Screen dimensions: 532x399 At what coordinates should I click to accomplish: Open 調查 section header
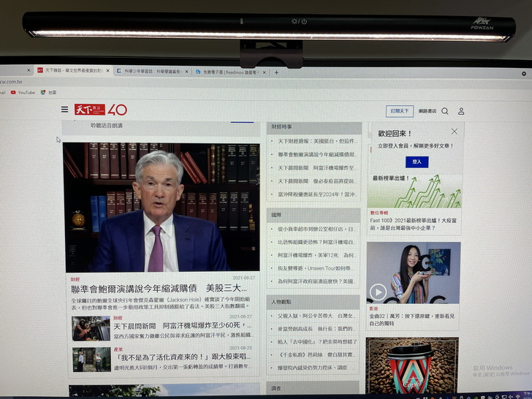click(x=313, y=388)
